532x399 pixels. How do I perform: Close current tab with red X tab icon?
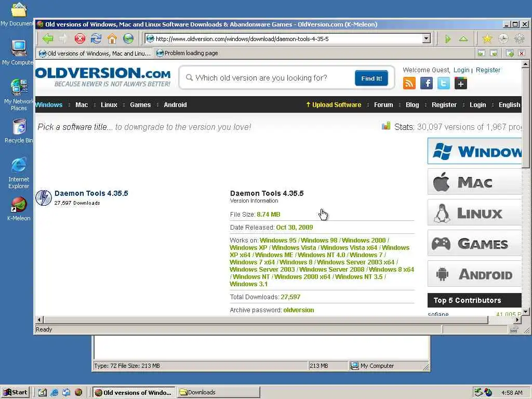522,53
